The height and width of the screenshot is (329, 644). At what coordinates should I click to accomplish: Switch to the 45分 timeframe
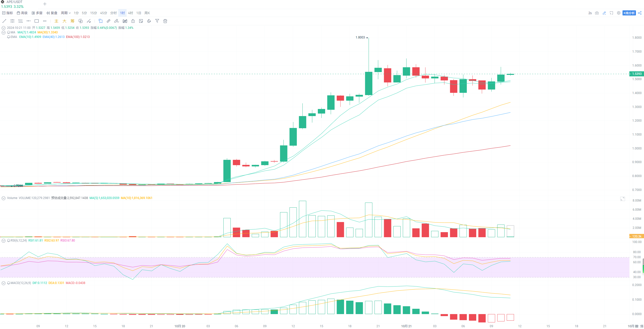pyautogui.click(x=104, y=13)
